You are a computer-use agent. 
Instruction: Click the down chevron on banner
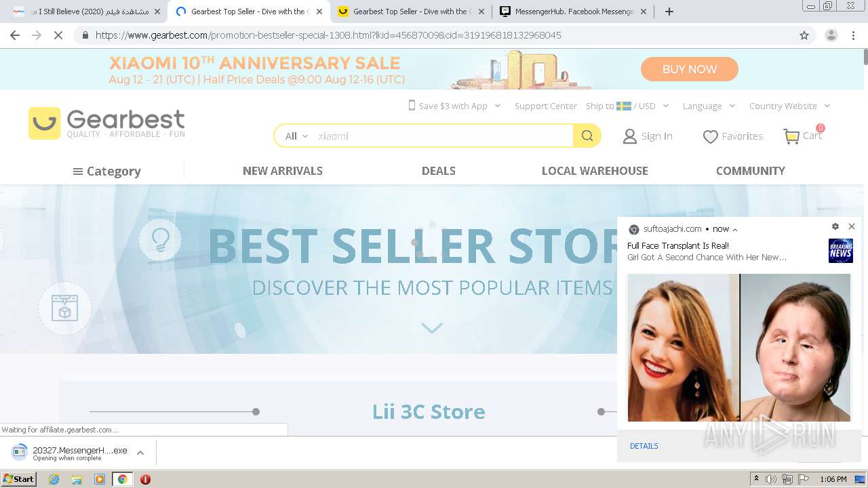pos(432,328)
